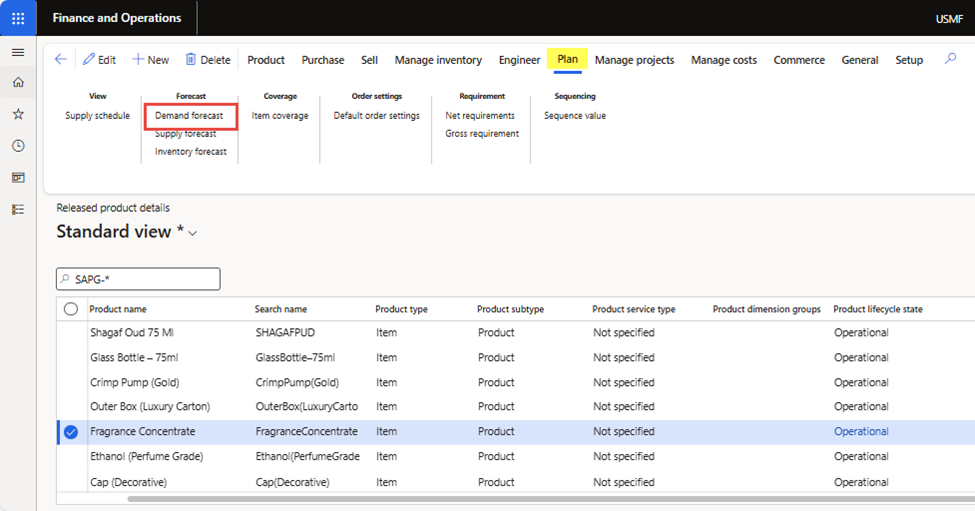Open Favorites star in sidebar
Image resolution: width=975 pixels, height=511 pixels.
click(x=18, y=114)
